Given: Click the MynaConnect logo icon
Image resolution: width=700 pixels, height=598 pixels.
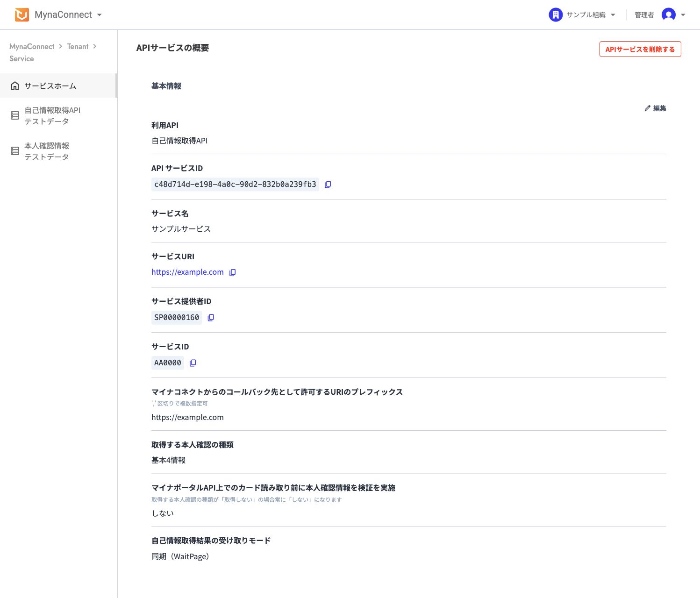Looking at the screenshot, I should tap(22, 15).
